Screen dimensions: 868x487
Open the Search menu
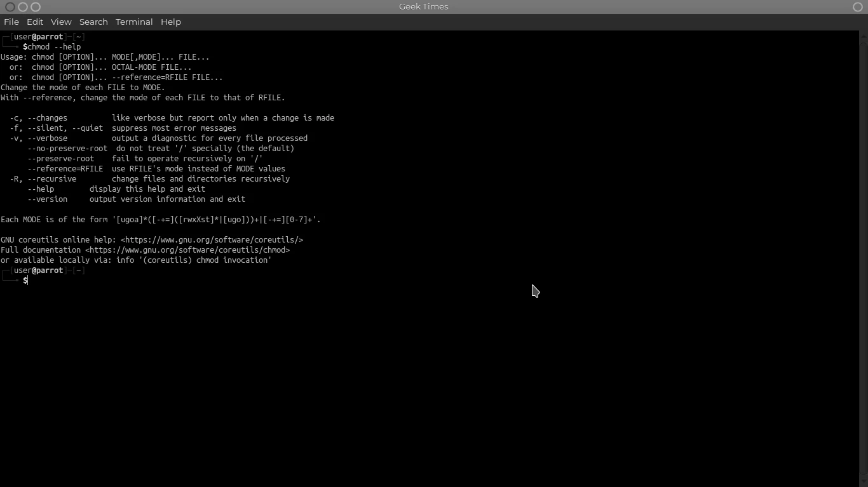[x=93, y=22]
